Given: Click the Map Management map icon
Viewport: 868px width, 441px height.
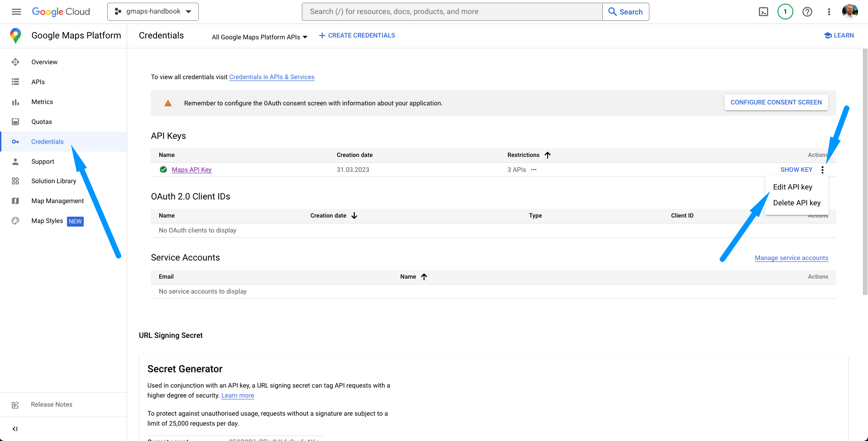Looking at the screenshot, I should 15,201.
